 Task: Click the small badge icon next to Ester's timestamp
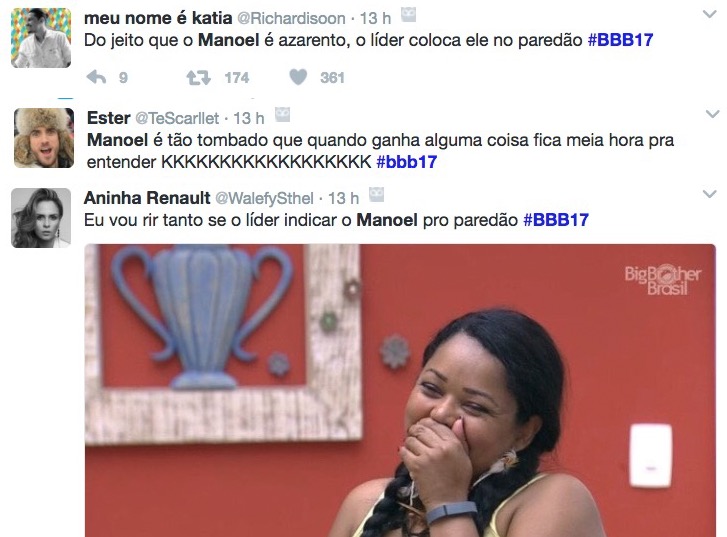(x=282, y=115)
